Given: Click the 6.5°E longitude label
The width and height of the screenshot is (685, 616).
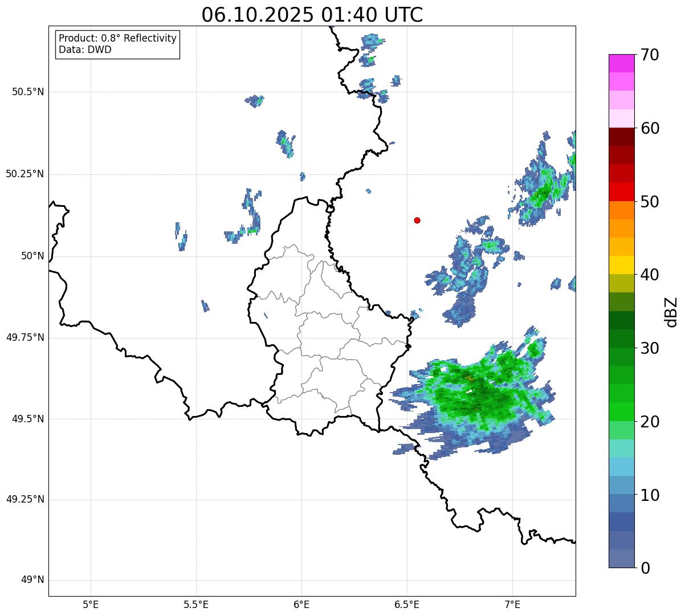Looking at the screenshot, I should click(x=407, y=604).
